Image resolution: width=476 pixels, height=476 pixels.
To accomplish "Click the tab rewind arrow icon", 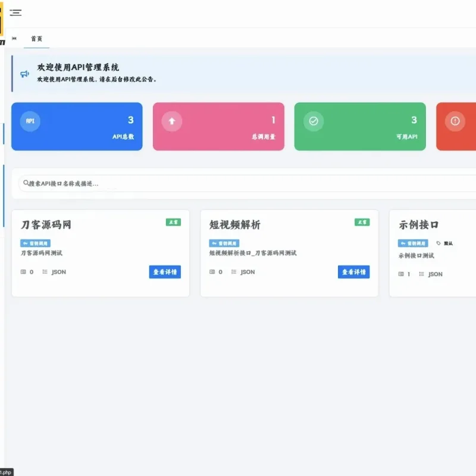I will (x=14, y=38).
